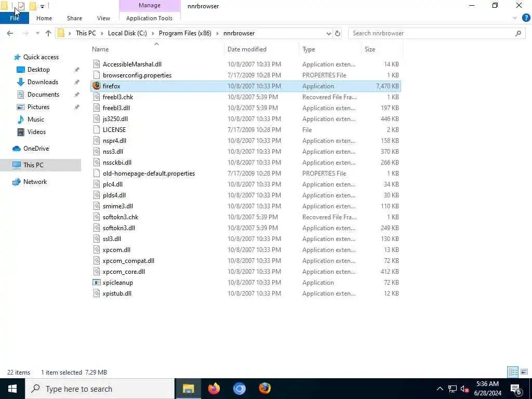Sort by Type column header
The width and height of the screenshot is (532, 399).
click(x=330, y=49)
